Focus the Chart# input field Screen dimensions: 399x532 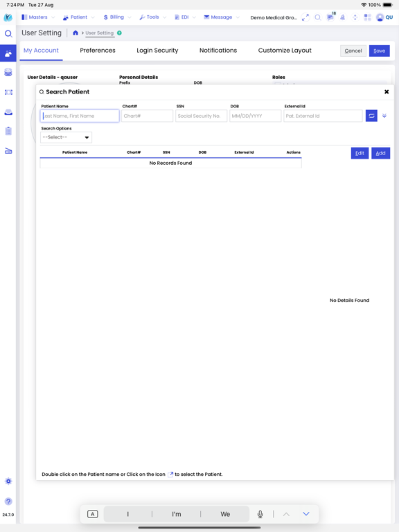pyautogui.click(x=148, y=116)
